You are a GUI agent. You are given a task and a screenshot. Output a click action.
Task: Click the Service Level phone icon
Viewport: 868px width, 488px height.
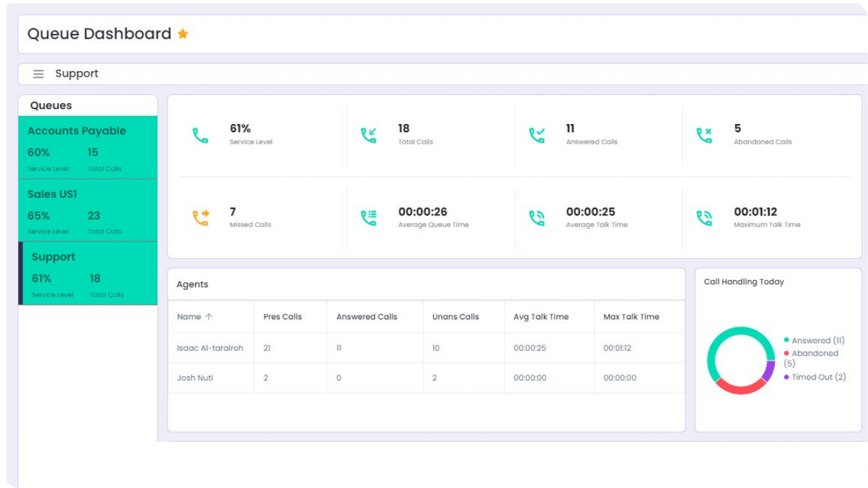tap(200, 136)
